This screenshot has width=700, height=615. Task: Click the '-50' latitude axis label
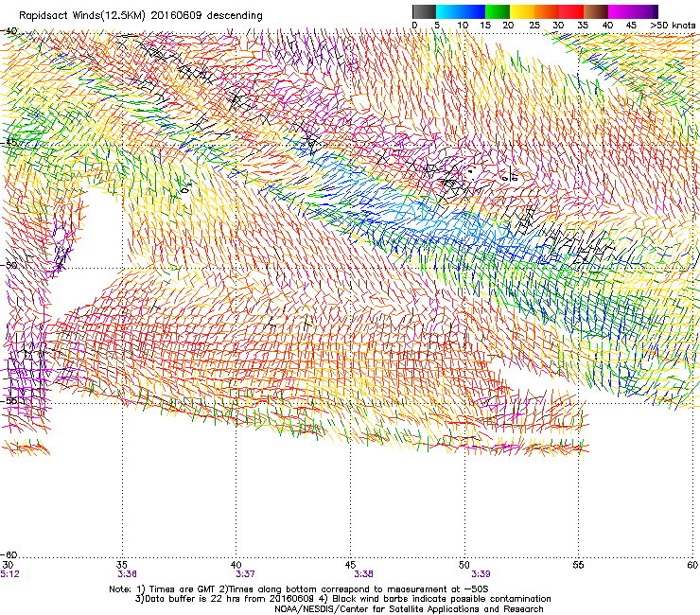click(x=9, y=265)
